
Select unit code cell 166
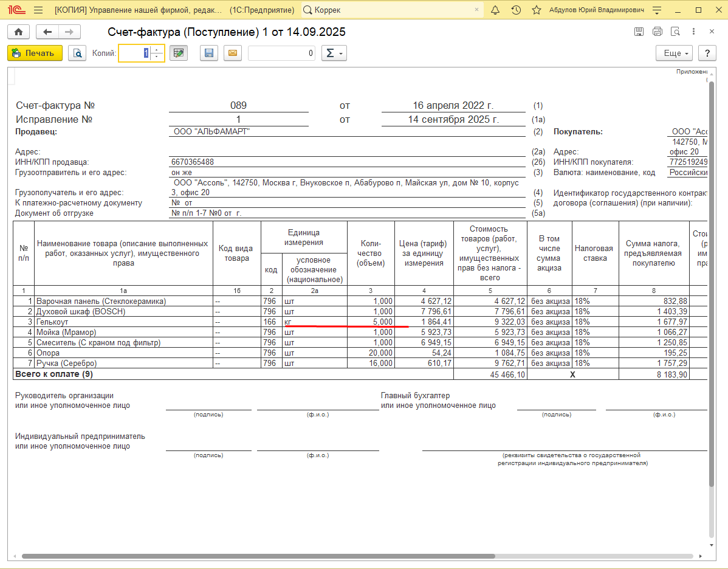[x=271, y=322]
